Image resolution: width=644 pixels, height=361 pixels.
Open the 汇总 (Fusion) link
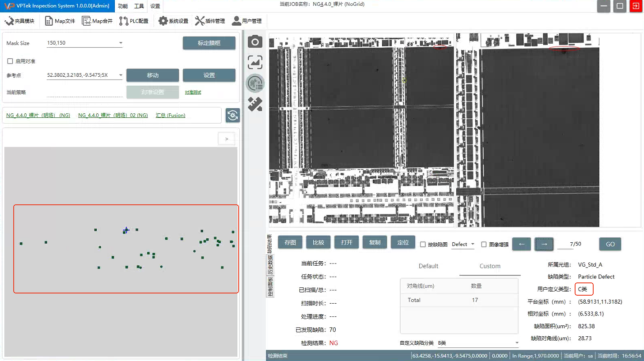point(170,115)
